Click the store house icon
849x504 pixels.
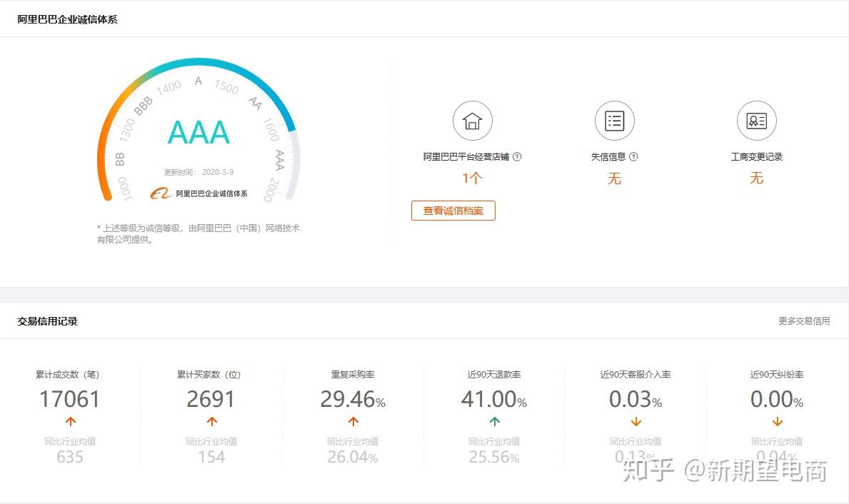[x=472, y=121]
